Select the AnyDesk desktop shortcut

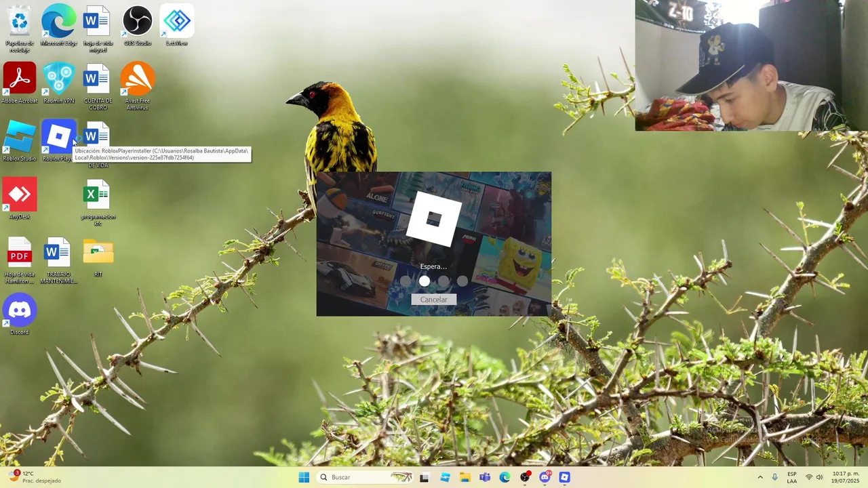pos(20,199)
